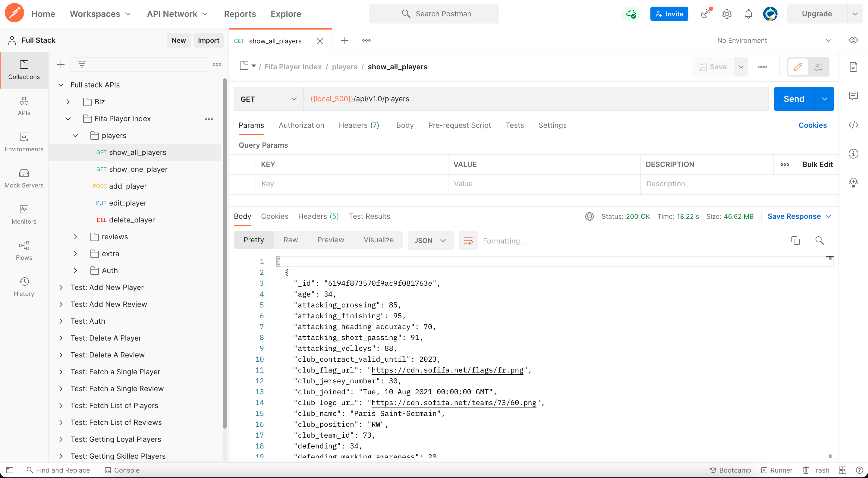Open the documentation icon in right sidebar
This screenshot has height=478, width=868.
tap(853, 67)
